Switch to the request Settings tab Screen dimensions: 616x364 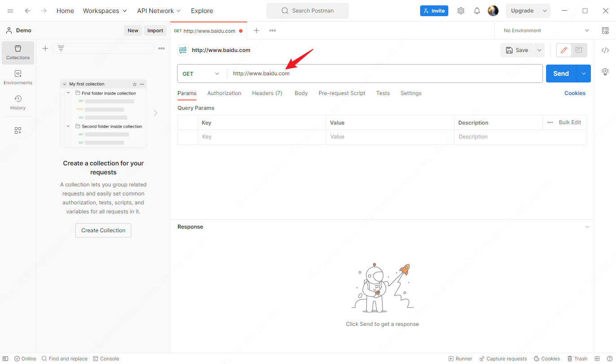[411, 93]
